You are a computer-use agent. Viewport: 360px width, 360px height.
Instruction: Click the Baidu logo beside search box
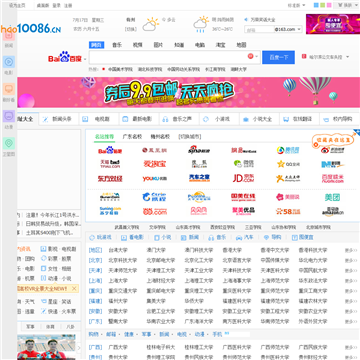click(x=65, y=57)
